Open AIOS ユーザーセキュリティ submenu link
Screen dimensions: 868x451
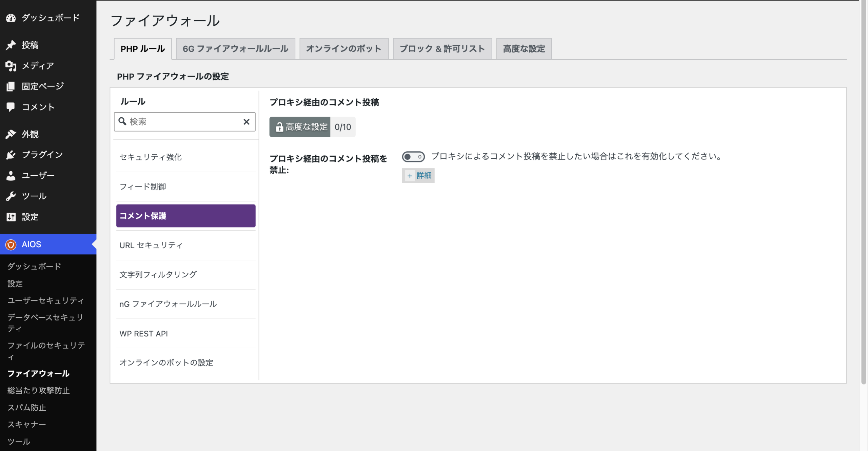(46, 300)
